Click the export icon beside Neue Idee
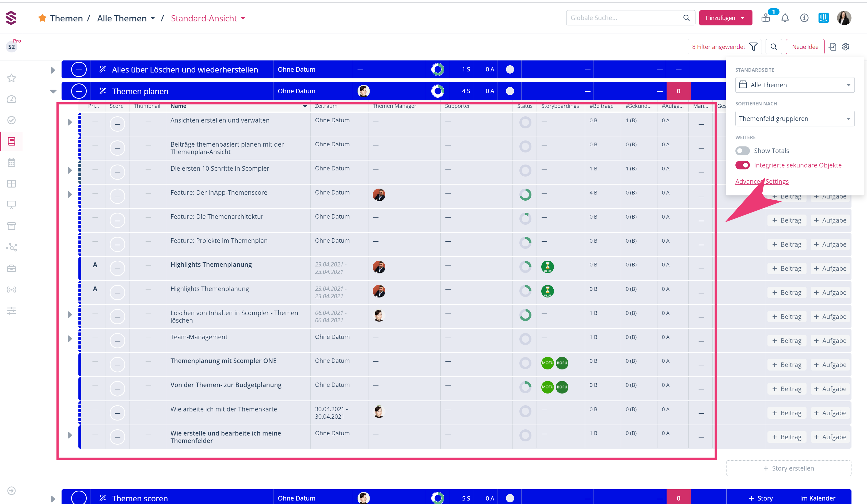Viewport: 867px width, 504px height. 832,47
